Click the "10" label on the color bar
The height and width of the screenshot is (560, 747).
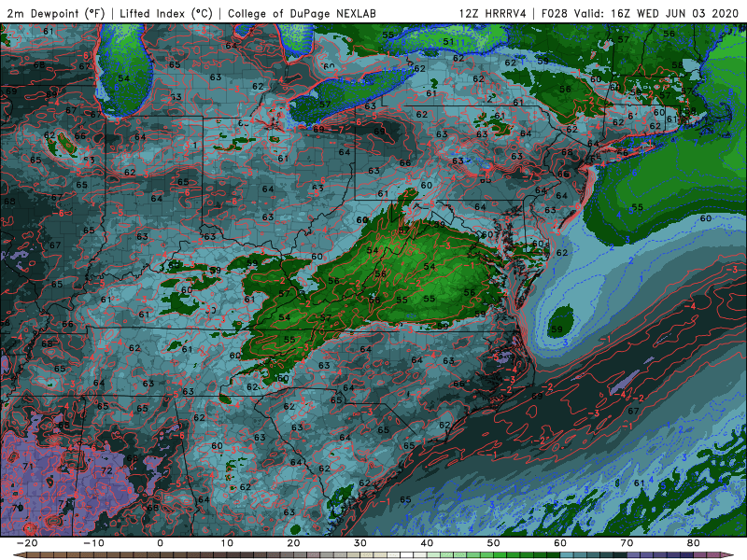227,543
